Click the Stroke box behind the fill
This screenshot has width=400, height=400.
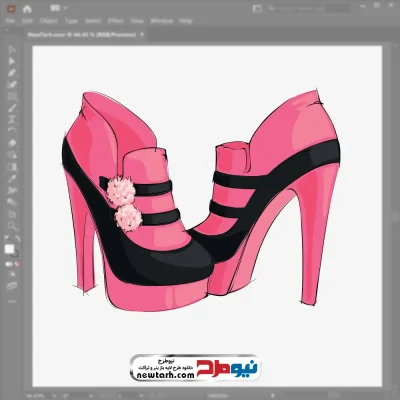[15, 254]
